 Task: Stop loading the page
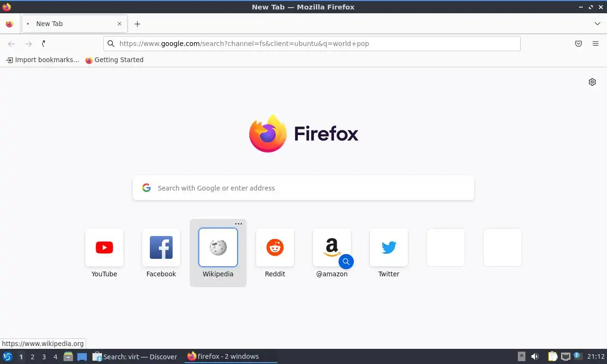click(x=44, y=44)
